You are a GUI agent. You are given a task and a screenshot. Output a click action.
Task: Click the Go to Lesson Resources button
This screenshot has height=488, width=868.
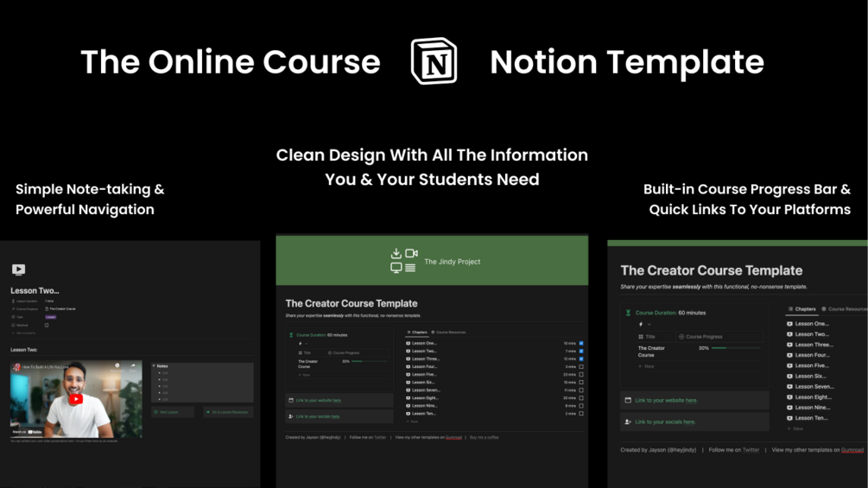(x=228, y=412)
